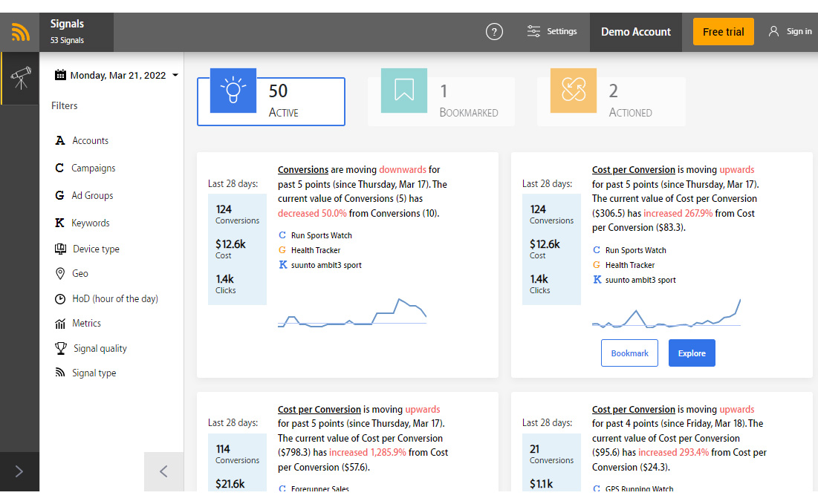Click 'Run Sports Watch' in the 267.9% card
818x504 pixels.
(635, 250)
